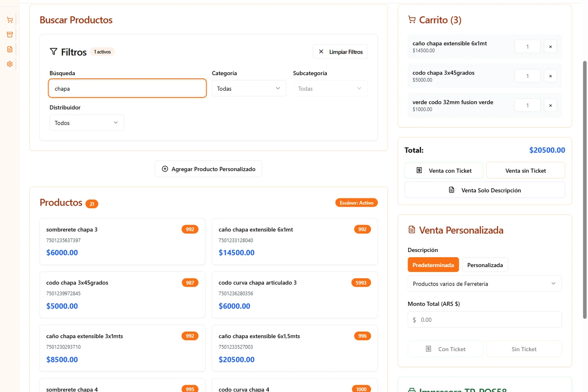Click the Venta sin Ticket button
Image resolution: width=588 pixels, height=392 pixels.
pyautogui.click(x=525, y=171)
